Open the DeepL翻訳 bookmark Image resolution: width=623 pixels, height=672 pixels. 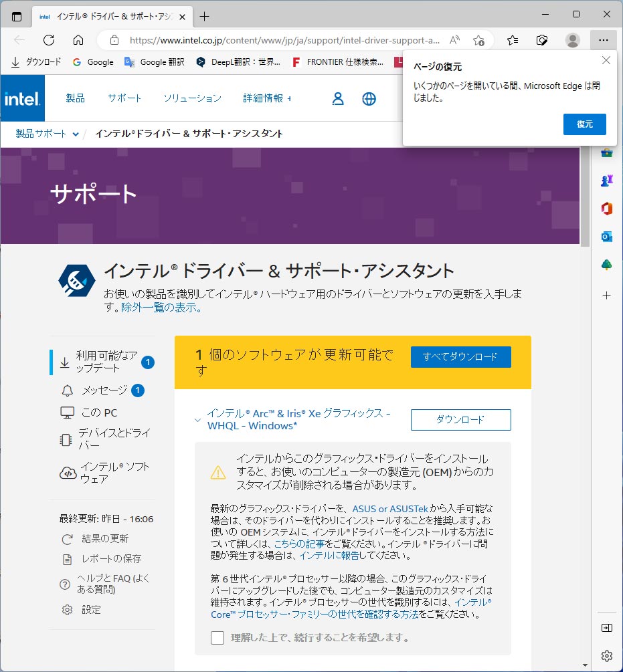coord(238,62)
